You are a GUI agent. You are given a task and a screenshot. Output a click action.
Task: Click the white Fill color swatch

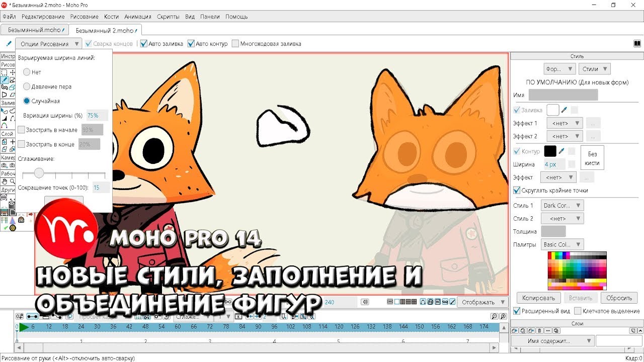point(553,110)
